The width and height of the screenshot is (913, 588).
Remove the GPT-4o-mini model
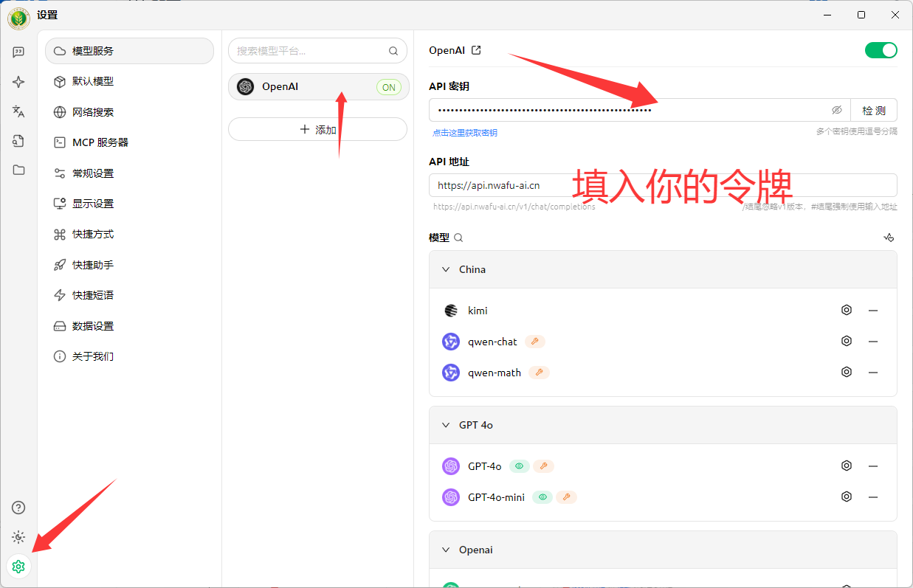click(x=873, y=497)
